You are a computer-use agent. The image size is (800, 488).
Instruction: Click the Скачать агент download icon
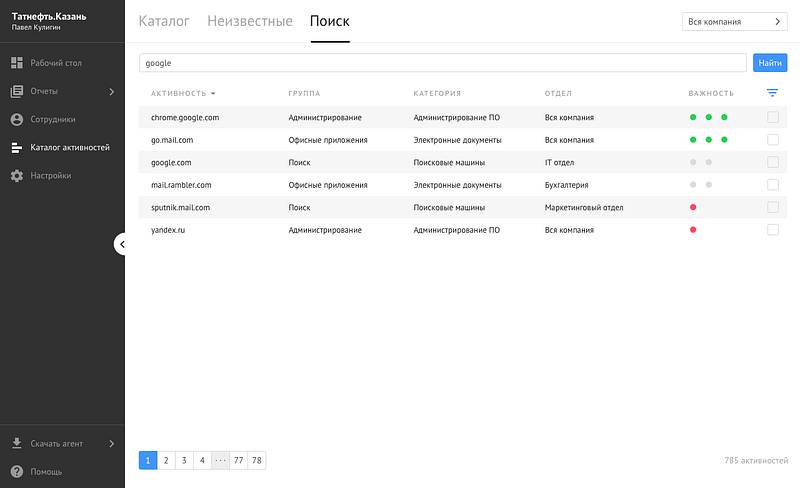pos(17,443)
